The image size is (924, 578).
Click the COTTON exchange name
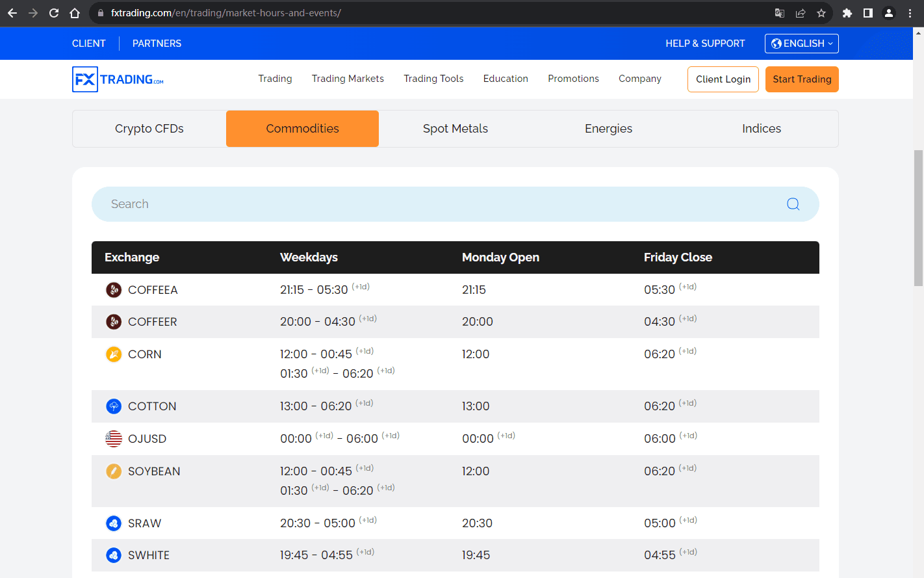(152, 406)
